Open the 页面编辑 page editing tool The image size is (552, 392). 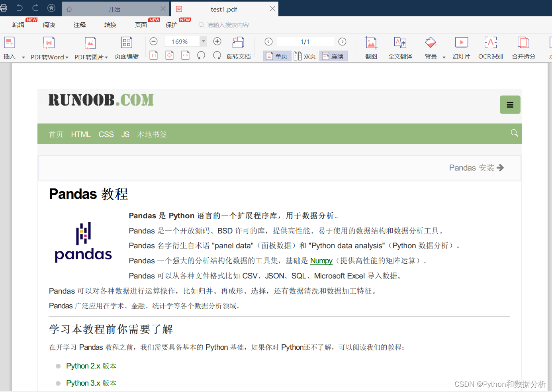point(127,47)
